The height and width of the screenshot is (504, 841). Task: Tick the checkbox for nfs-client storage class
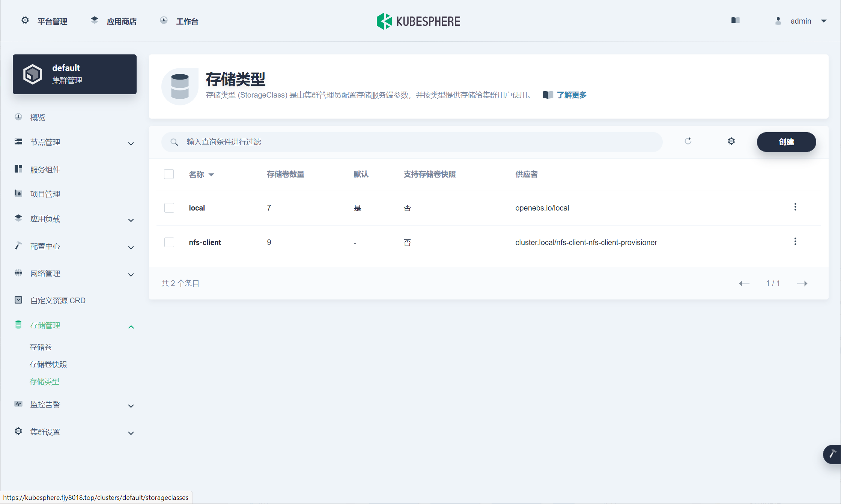[x=169, y=242]
